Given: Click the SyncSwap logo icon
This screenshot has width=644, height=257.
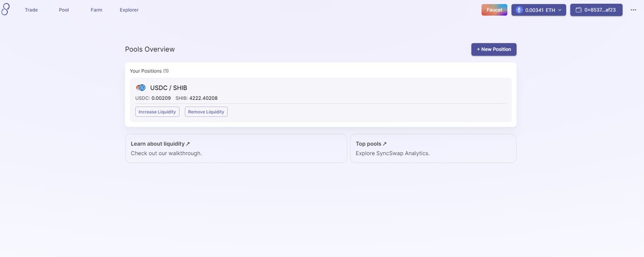Looking at the screenshot, I should tap(5, 9).
